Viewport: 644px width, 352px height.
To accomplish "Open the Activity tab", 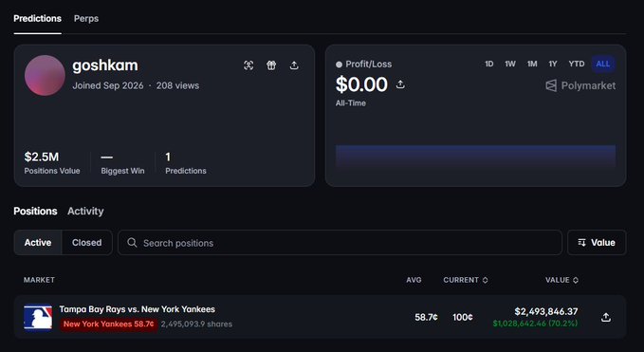I will pyautogui.click(x=85, y=212).
